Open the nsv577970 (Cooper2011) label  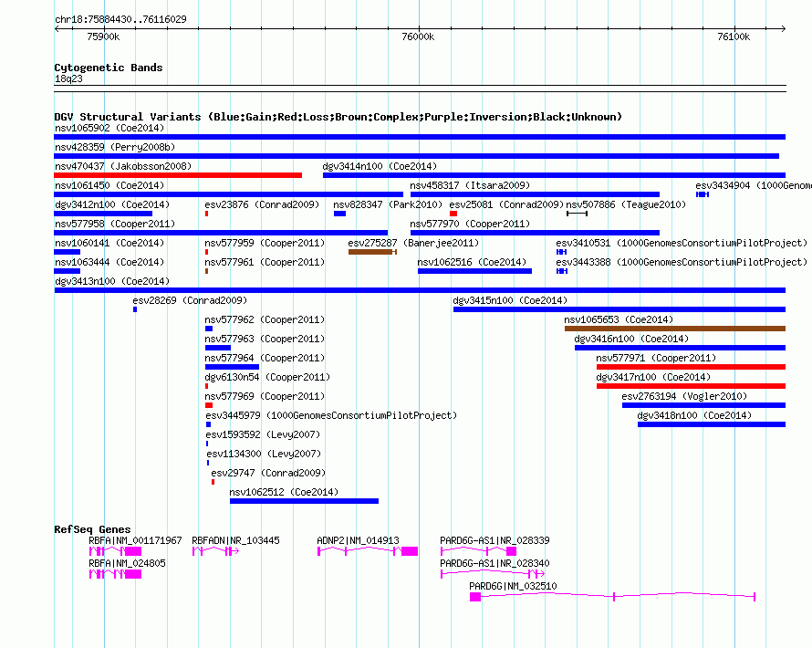pyautogui.click(x=470, y=224)
